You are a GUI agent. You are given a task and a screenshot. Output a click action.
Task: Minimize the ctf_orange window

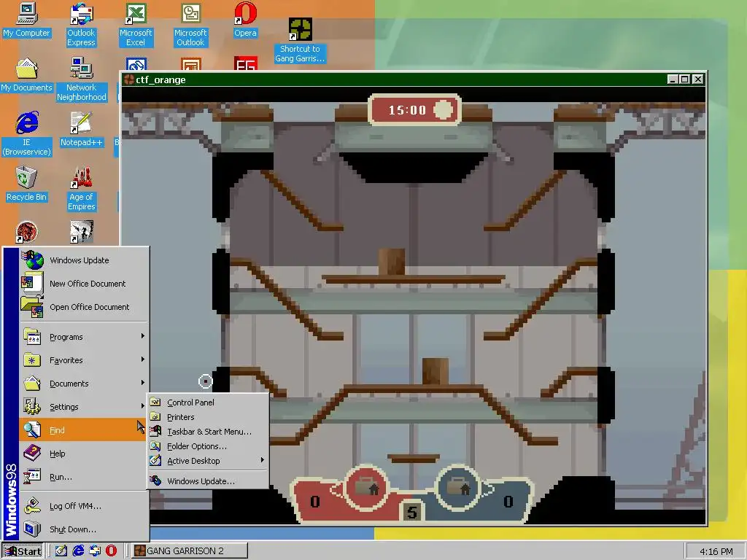tap(673, 79)
